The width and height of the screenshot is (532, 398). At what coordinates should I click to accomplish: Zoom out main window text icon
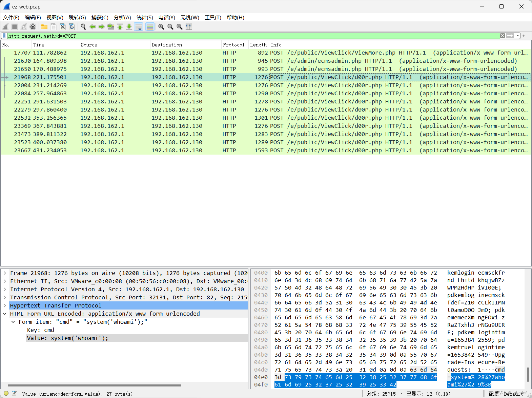pos(170,27)
